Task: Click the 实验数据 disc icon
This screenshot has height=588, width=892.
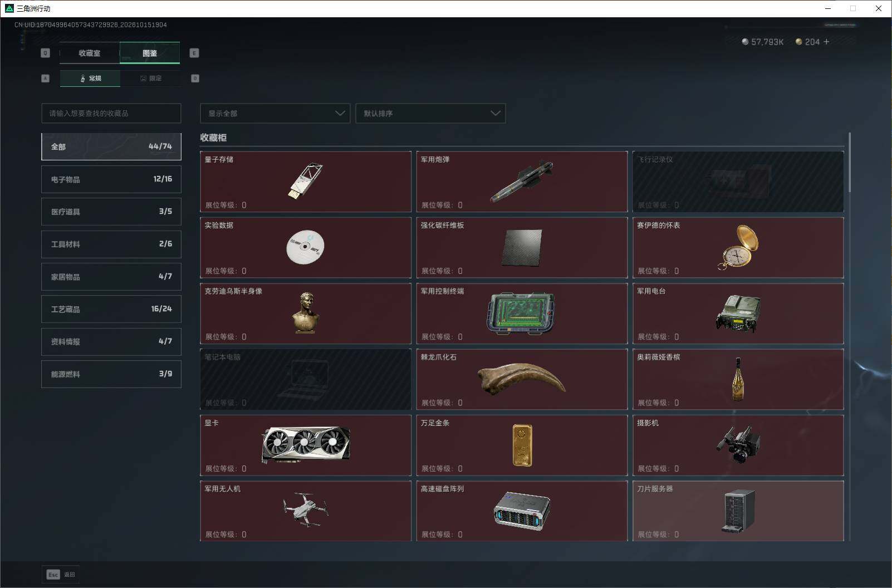Action: coord(305,247)
